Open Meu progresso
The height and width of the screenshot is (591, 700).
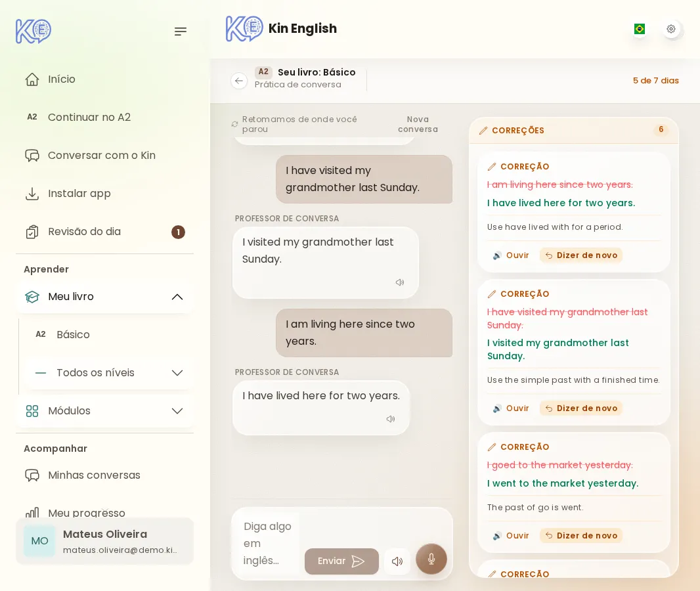tap(105, 512)
